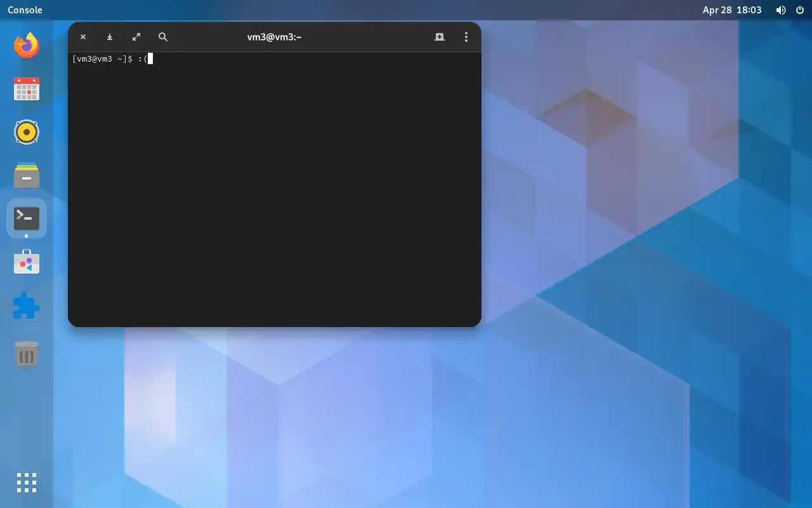
Task: Open the clock showing Apr 28 18:03
Action: (732, 10)
